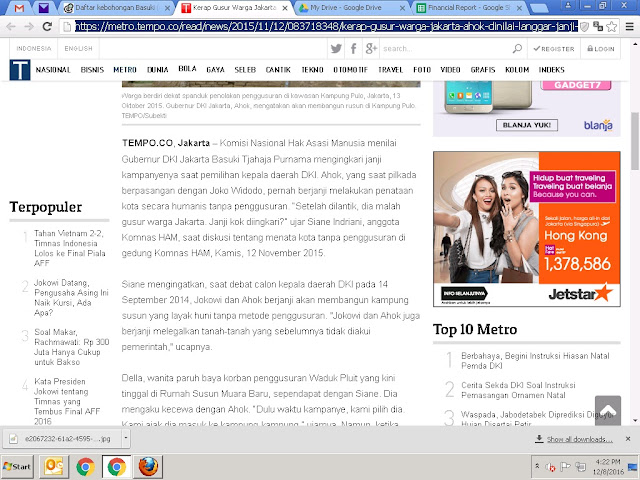Viewport: 640px width, 480px height.
Task: Click the site search field
Action: pyautogui.click(x=445, y=49)
